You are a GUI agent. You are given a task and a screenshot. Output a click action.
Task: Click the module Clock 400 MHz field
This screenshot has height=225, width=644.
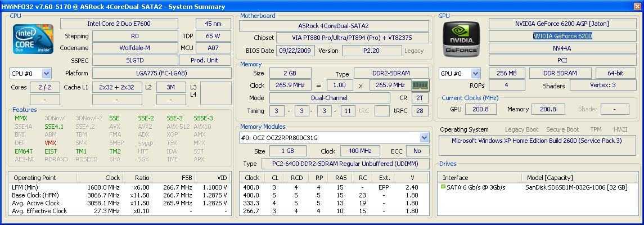(361, 151)
